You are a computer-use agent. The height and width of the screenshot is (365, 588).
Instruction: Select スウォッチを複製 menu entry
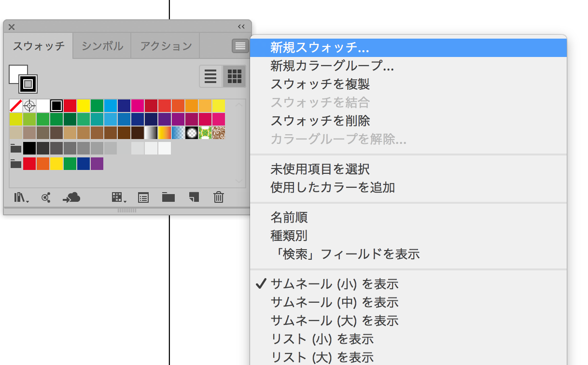coord(320,84)
